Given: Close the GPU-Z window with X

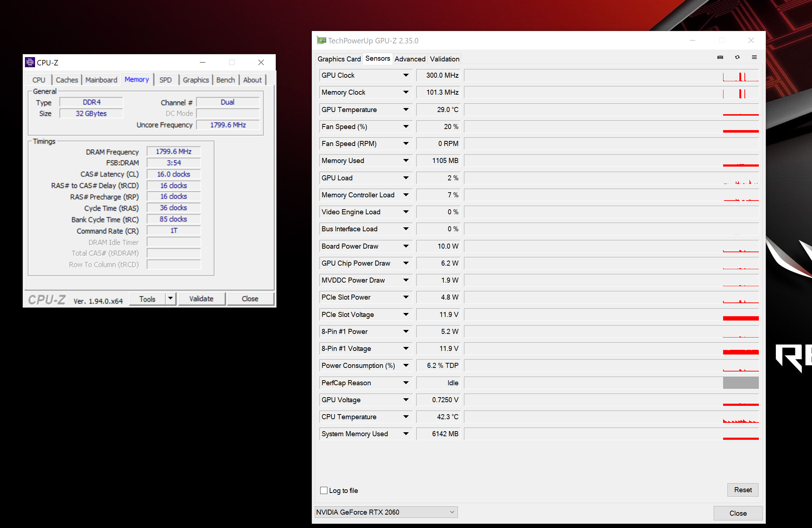Looking at the screenshot, I should click(x=751, y=40).
